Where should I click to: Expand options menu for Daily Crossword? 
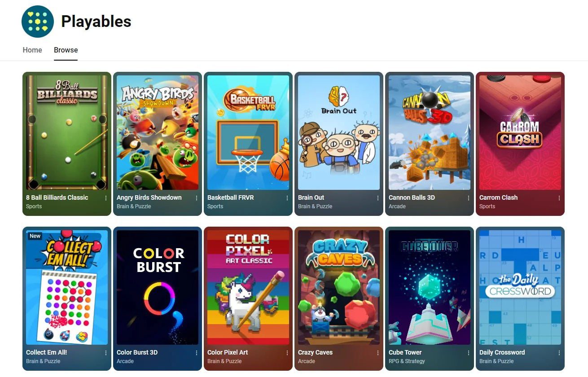pos(559,353)
